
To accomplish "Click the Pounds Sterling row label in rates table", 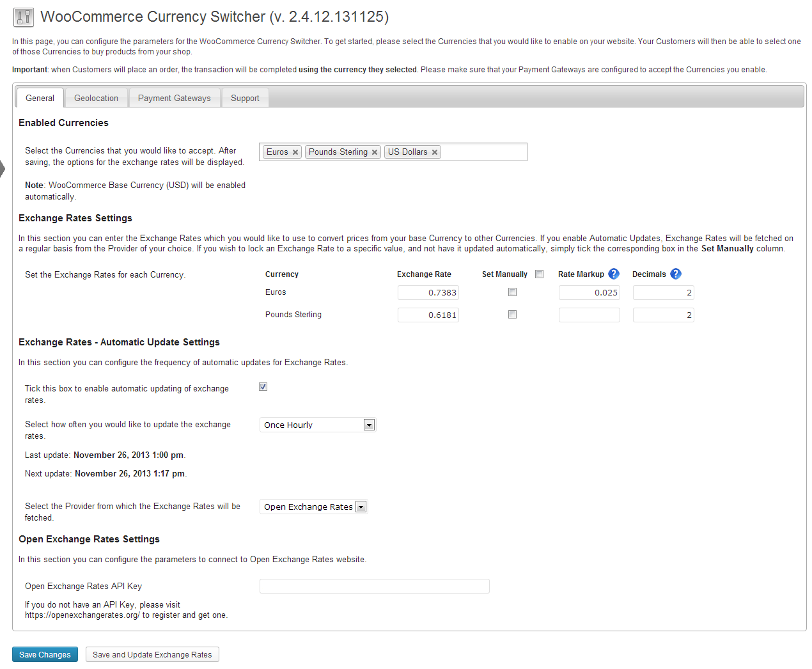I will point(293,315).
